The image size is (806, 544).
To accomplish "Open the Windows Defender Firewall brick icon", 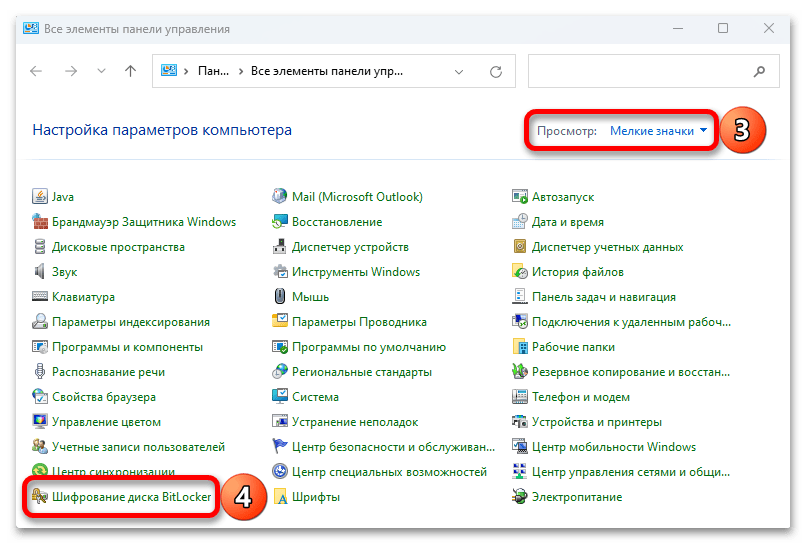I will tap(40, 222).
